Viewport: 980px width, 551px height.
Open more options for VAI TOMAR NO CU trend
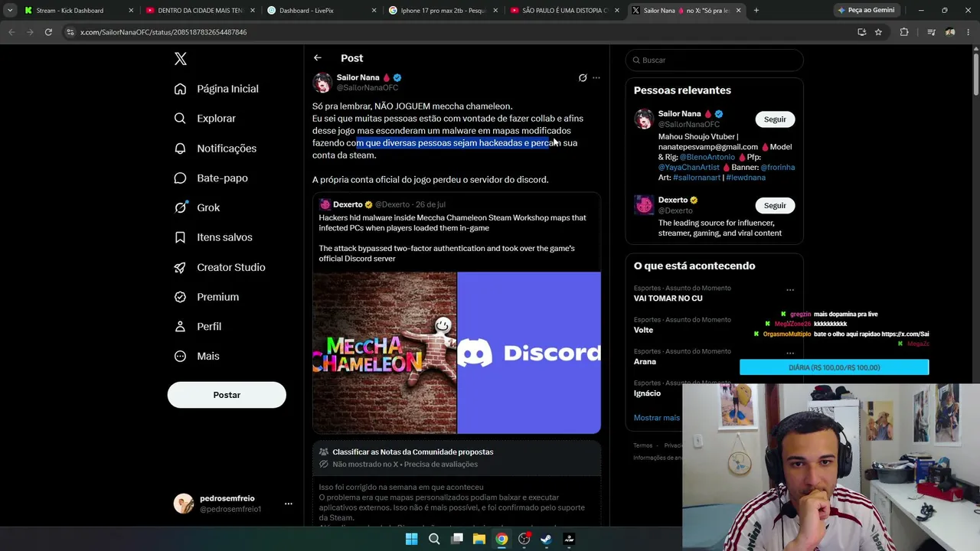tap(790, 290)
